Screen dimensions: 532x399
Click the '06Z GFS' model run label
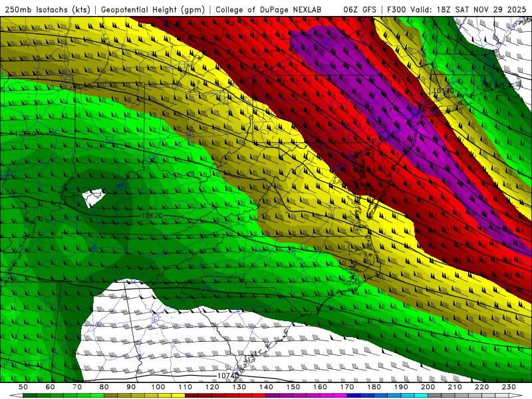360,10
